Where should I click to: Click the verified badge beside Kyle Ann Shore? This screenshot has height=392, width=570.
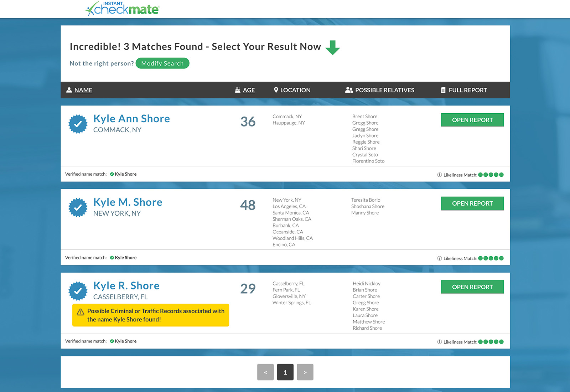click(x=78, y=124)
